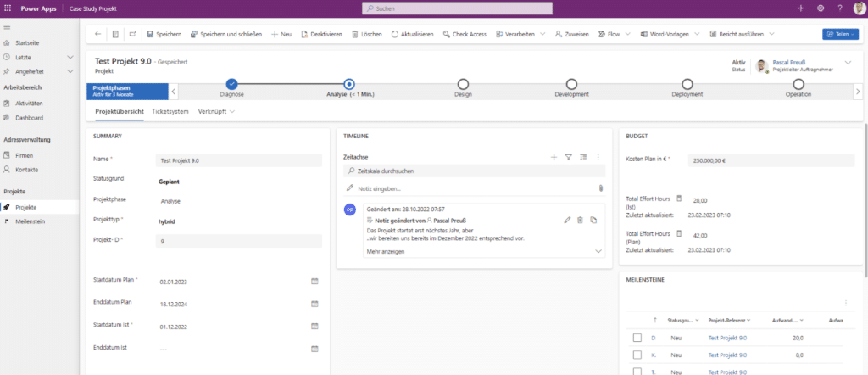Select the Operation stage circle

(x=798, y=84)
